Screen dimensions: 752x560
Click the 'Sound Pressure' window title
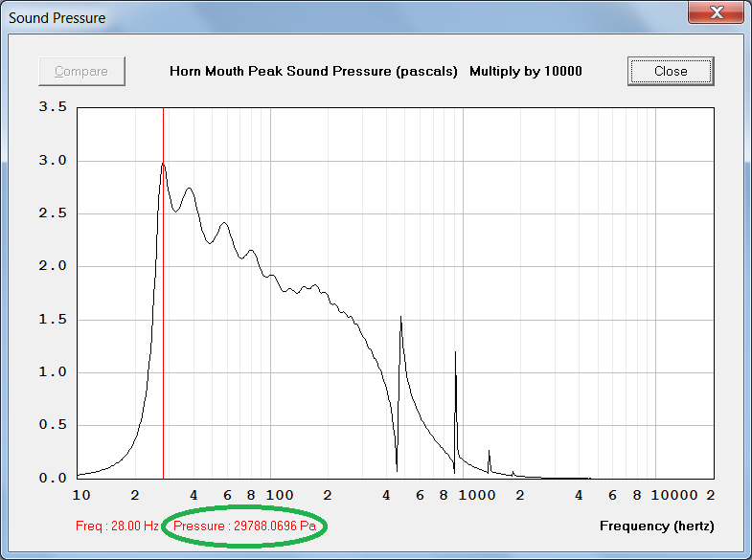(57, 18)
